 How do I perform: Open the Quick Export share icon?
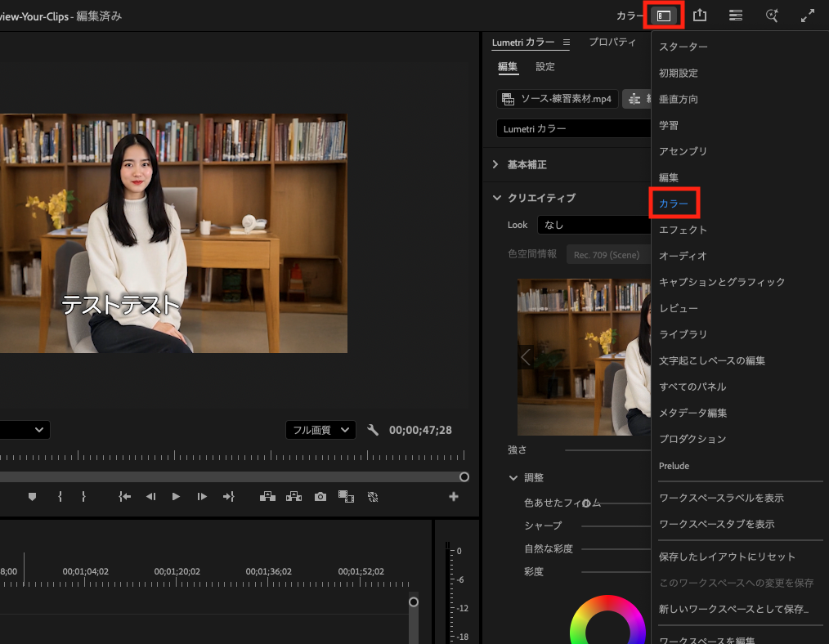click(700, 16)
